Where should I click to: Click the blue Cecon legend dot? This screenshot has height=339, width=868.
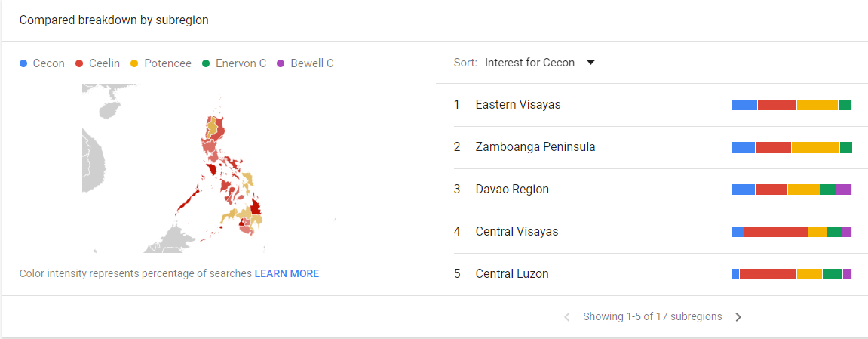(24, 63)
